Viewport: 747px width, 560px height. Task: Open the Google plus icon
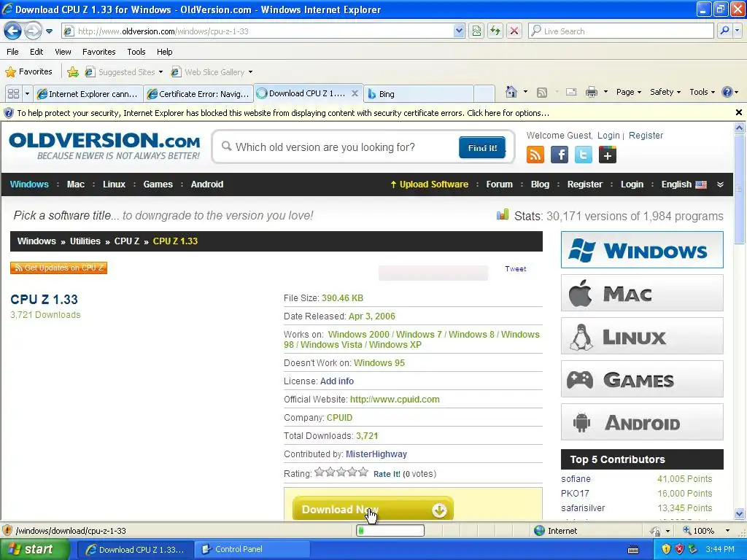tap(608, 155)
